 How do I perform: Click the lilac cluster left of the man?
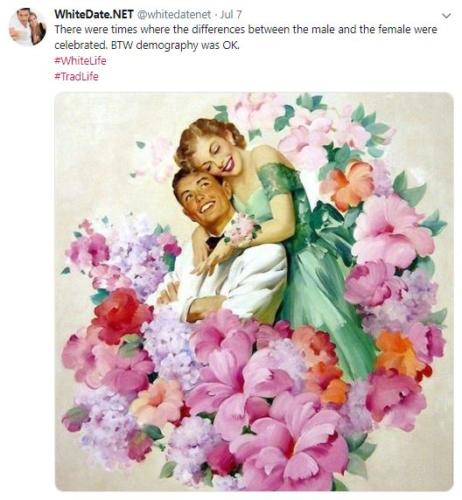tap(133, 253)
